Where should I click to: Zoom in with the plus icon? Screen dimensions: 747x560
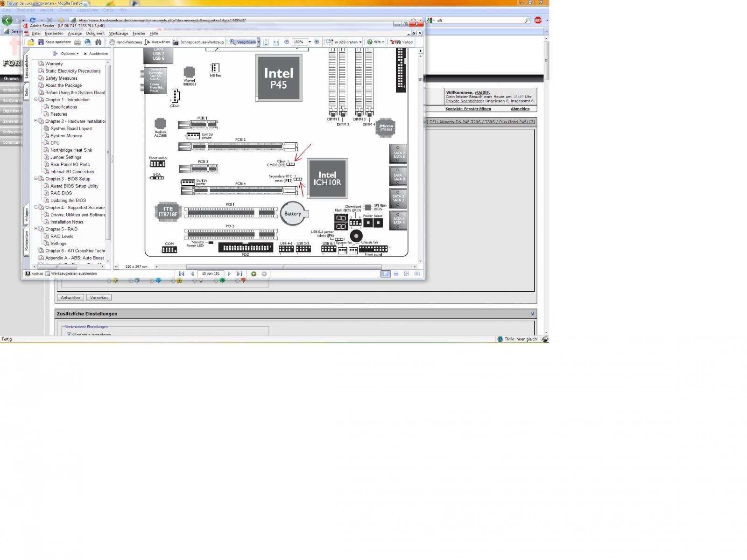tap(317, 42)
